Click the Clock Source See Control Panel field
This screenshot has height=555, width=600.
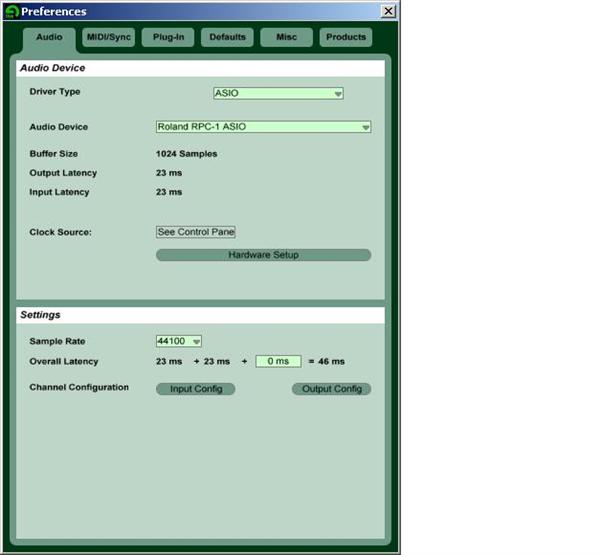(196, 232)
